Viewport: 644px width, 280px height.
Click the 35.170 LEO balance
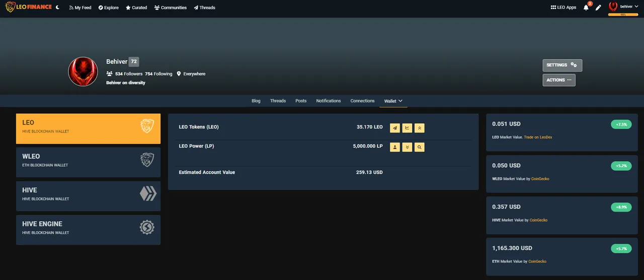pyautogui.click(x=370, y=127)
